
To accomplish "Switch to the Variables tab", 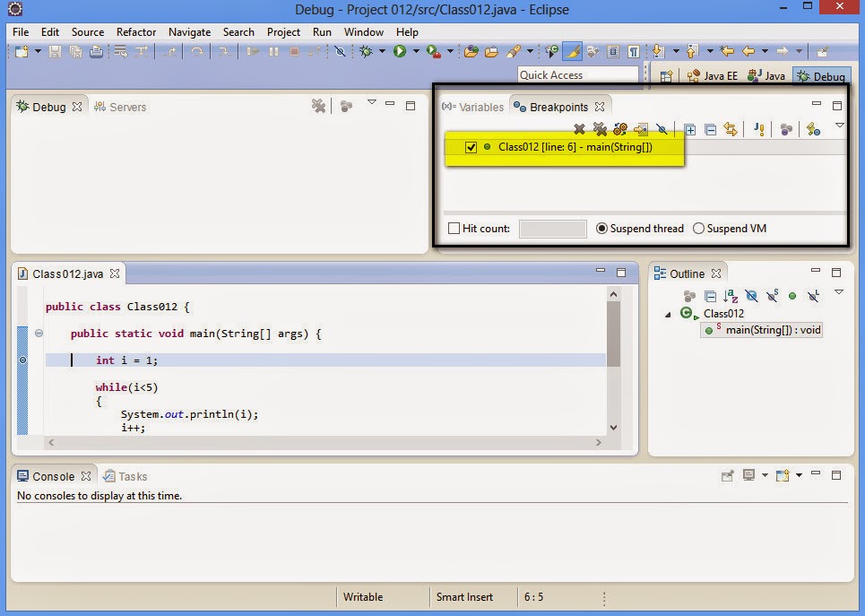I will (472, 106).
